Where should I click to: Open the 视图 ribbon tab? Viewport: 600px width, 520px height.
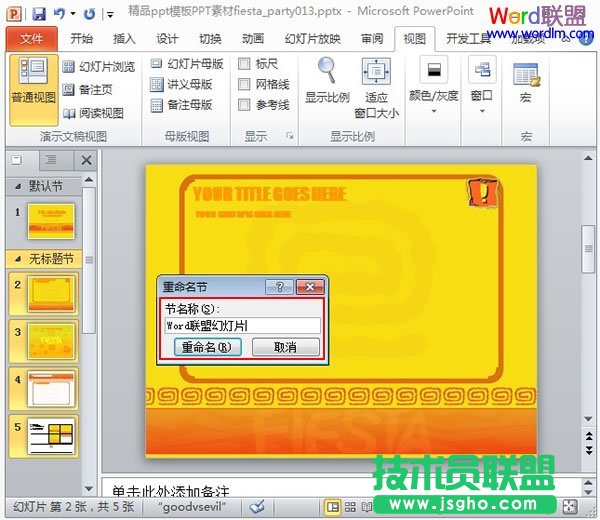tap(415, 39)
